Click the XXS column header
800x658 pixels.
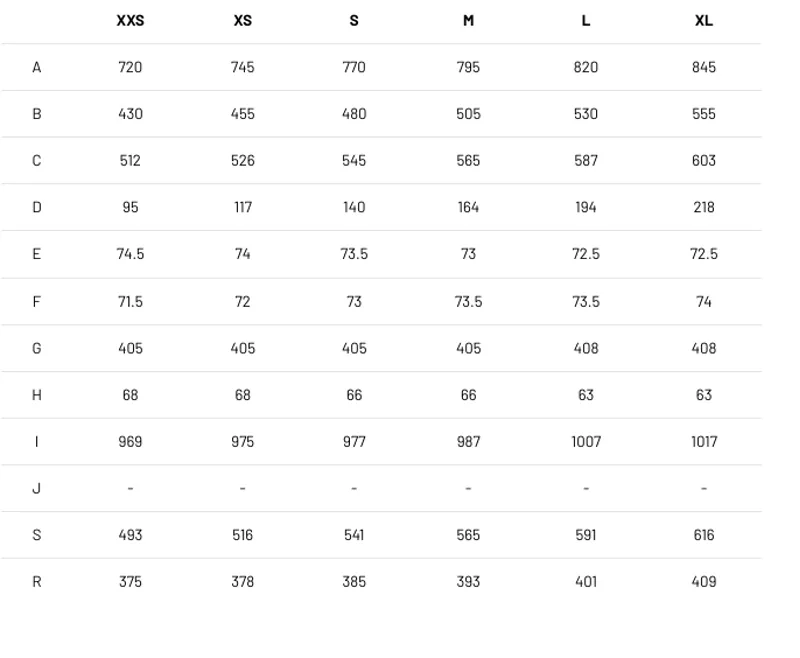click(130, 20)
